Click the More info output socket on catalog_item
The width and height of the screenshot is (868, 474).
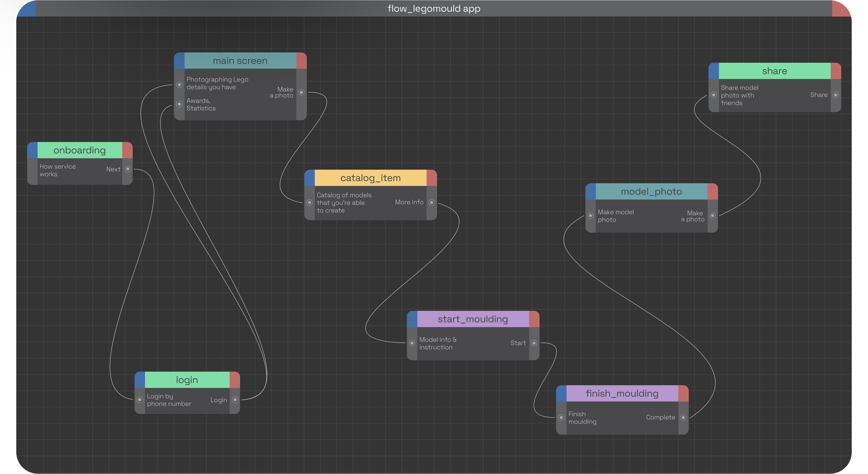click(x=431, y=202)
